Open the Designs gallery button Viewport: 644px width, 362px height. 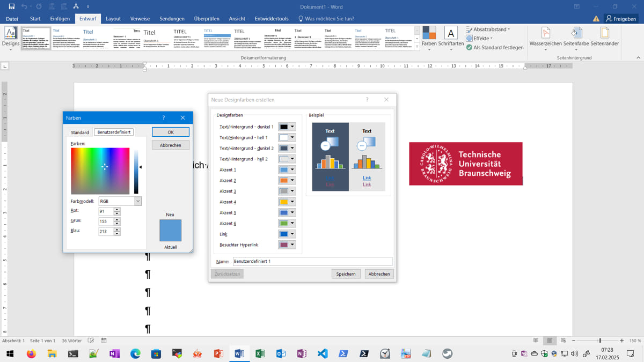tap(11, 38)
